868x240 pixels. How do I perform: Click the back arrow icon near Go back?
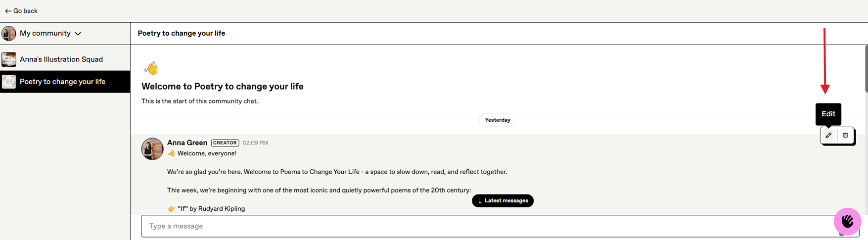8,11
